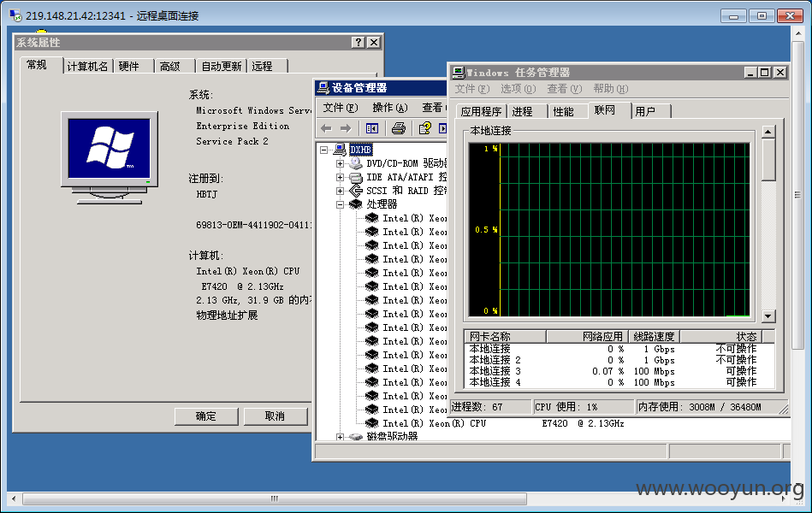Screen dimensions: 812x513
Task: Select the SCSI and RAID controllers icon
Action: pos(356,191)
